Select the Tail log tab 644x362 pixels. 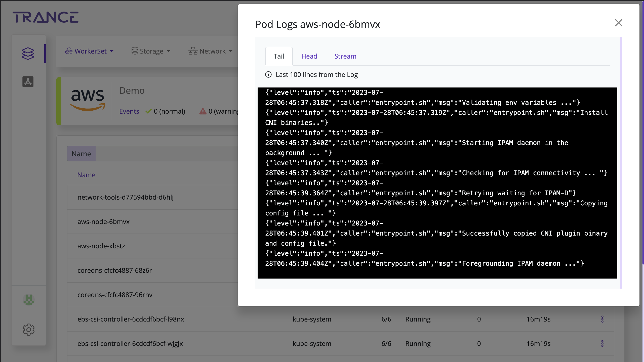click(x=279, y=56)
